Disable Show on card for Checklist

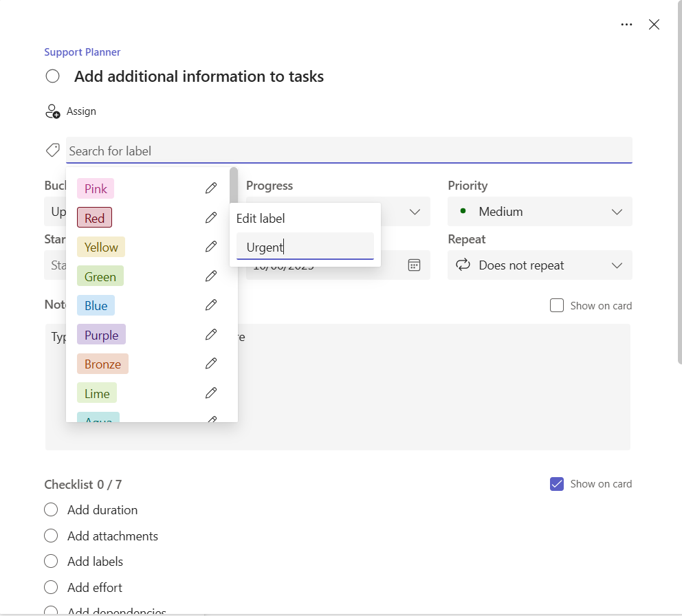(556, 483)
